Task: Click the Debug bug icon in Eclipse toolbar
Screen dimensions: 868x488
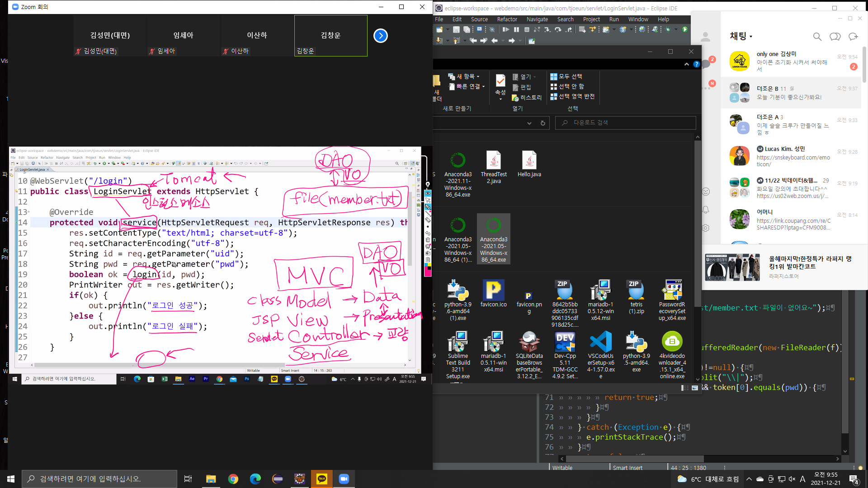Action: (x=668, y=29)
